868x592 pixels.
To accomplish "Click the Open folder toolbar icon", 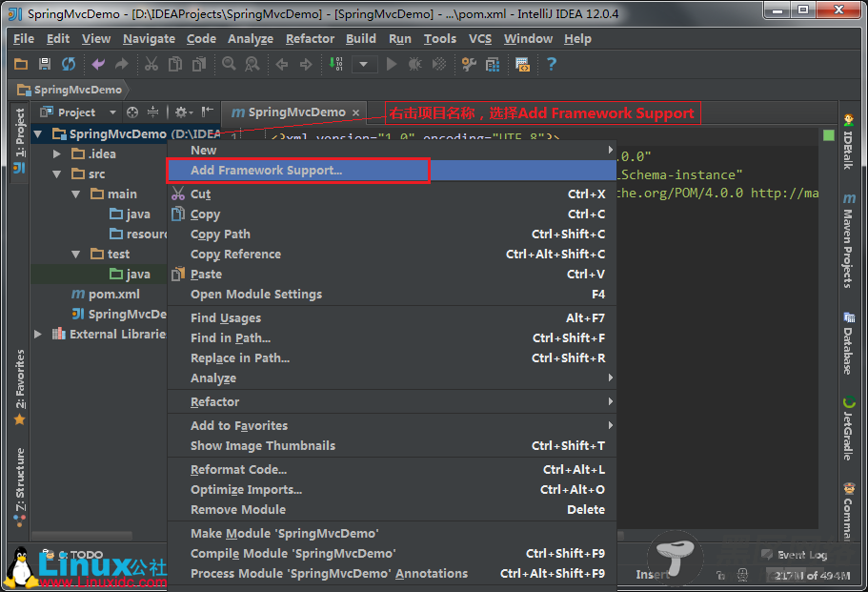I will click(x=21, y=64).
